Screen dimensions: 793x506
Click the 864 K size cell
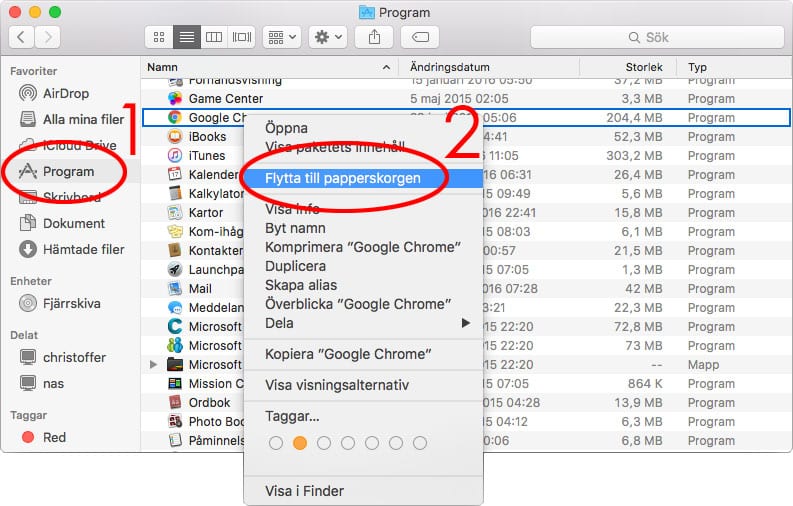(x=645, y=384)
